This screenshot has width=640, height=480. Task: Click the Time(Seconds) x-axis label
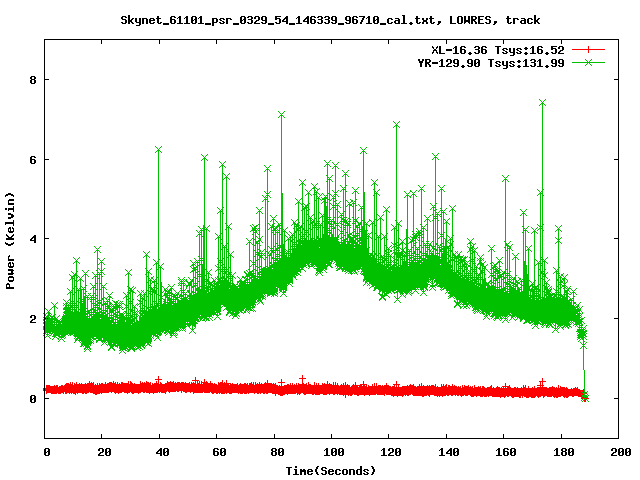[x=332, y=470]
